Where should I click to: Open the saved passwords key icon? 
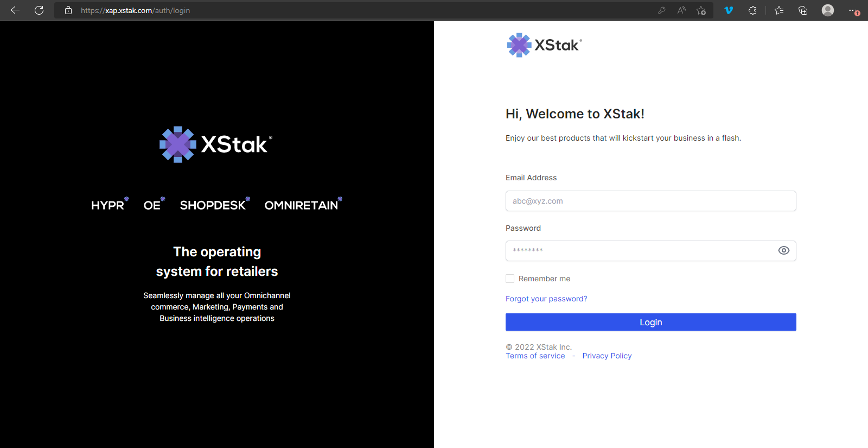pos(662,10)
